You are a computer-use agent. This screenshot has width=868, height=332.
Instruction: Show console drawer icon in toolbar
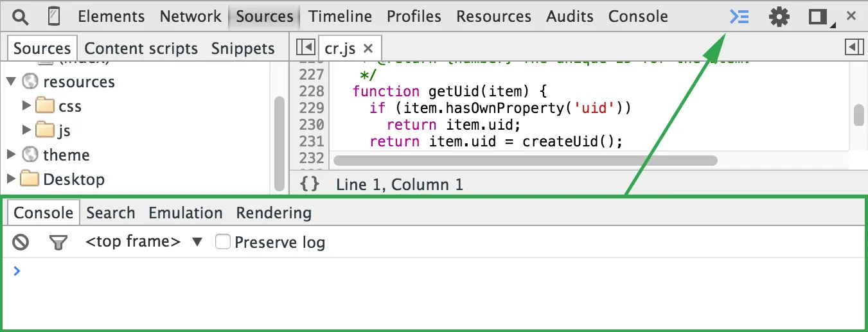coord(740,17)
